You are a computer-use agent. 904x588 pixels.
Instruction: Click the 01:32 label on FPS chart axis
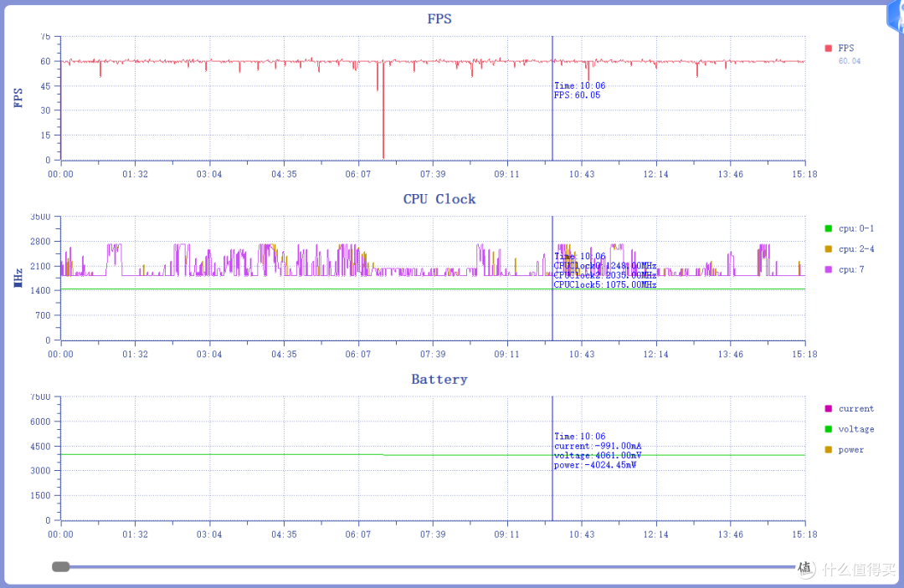coord(135,174)
